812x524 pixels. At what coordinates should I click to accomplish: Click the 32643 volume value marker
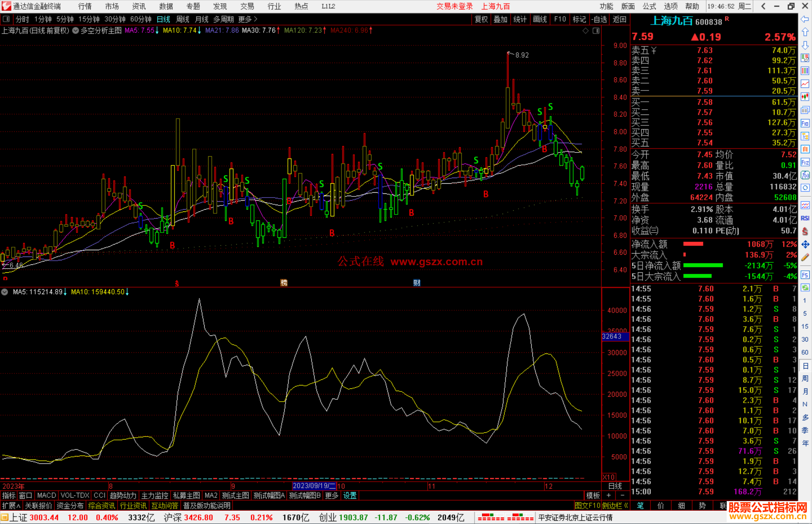pos(612,337)
